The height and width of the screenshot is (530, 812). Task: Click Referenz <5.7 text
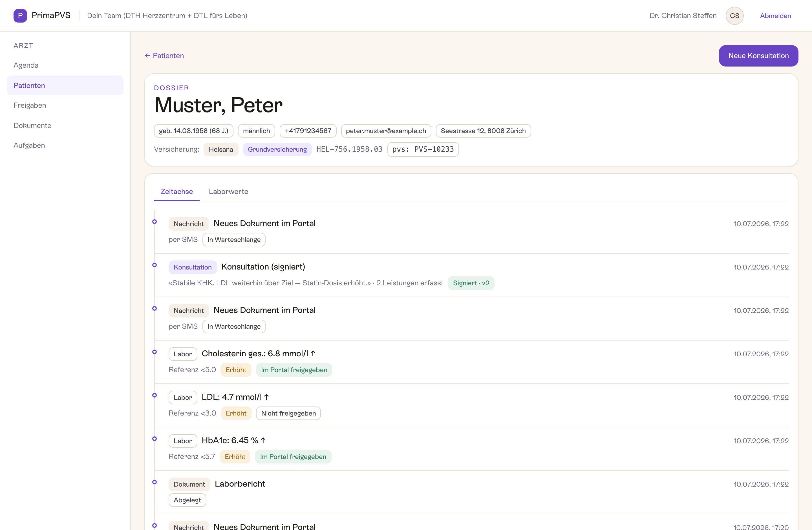coord(192,456)
